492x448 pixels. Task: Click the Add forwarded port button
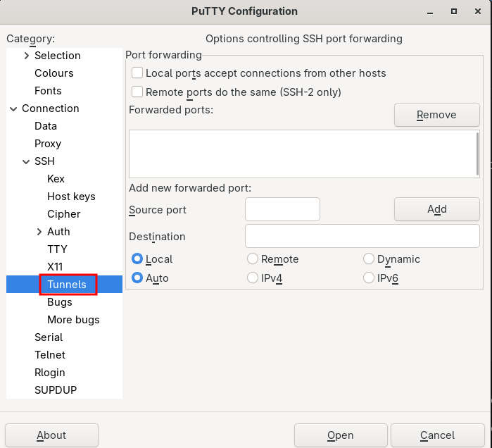[437, 209]
